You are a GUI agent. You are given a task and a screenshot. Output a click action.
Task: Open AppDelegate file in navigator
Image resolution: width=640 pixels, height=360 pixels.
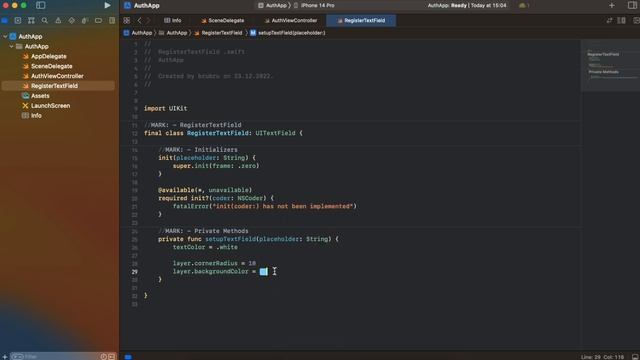[x=49, y=56]
